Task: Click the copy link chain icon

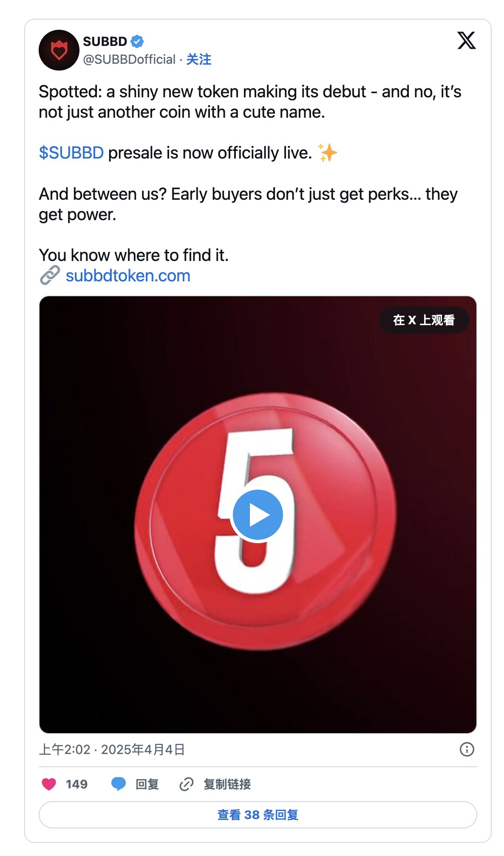Action: pos(186,784)
